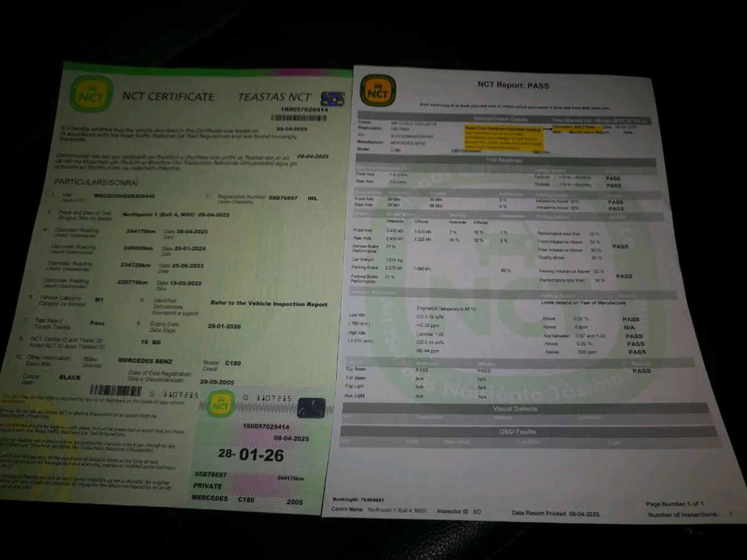
Task: Click the "NCT CERTIFICATE" heading
Action: click(168, 96)
